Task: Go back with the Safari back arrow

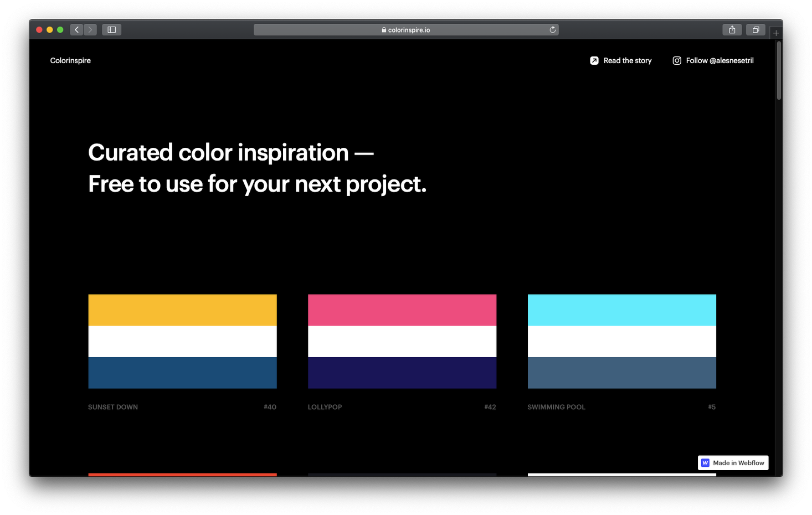Action: 77,30
